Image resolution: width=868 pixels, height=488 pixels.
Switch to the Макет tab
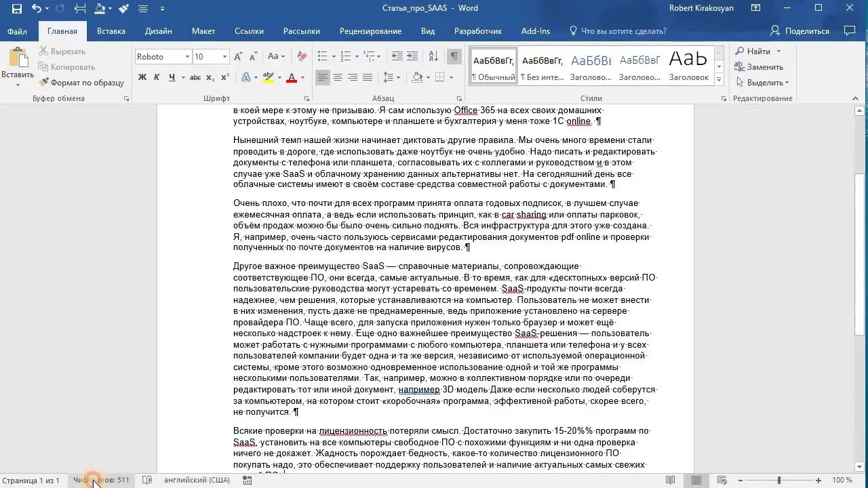tap(203, 31)
